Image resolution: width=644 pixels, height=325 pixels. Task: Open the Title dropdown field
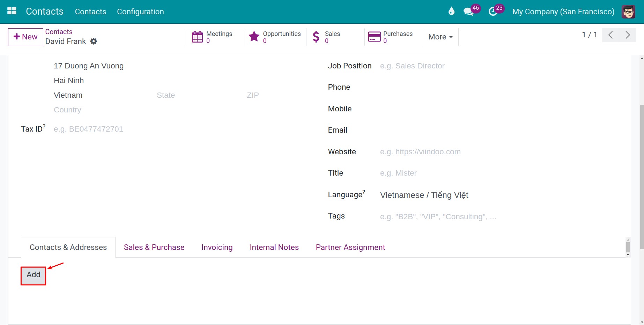[499, 173]
